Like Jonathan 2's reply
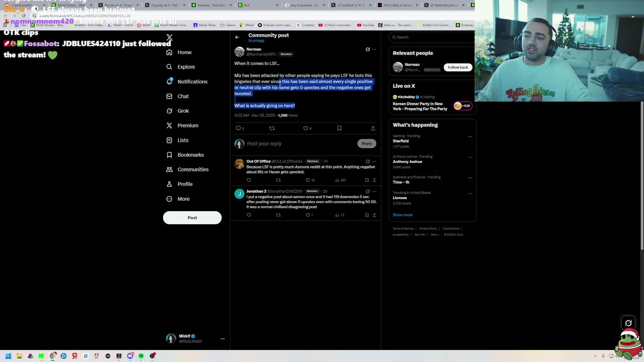 (308, 215)
